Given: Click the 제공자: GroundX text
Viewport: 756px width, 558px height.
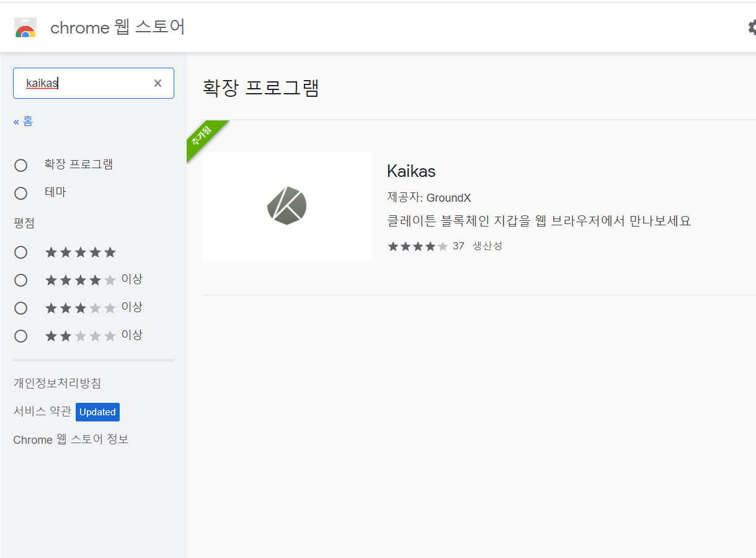Looking at the screenshot, I should [x=429, y=198].
